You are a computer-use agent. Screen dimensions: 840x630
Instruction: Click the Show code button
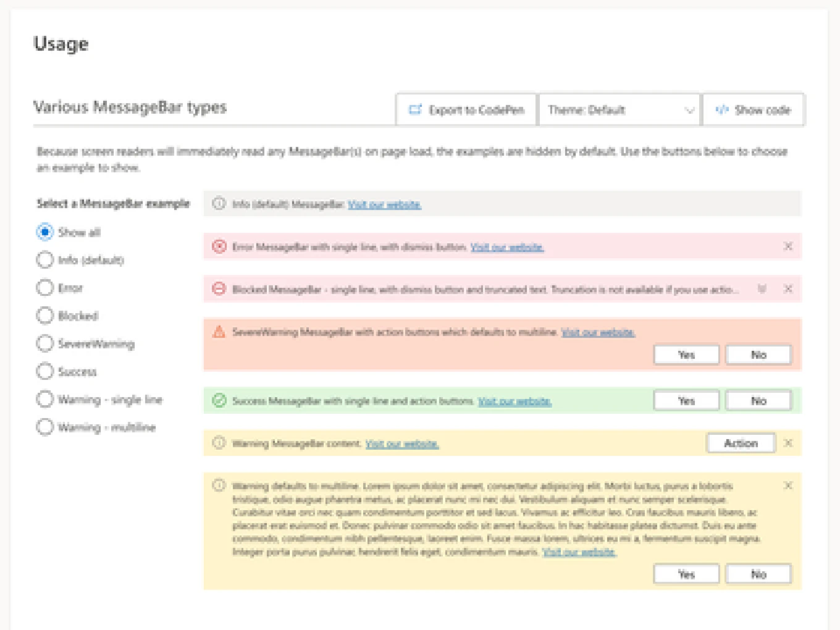(753, 110)
